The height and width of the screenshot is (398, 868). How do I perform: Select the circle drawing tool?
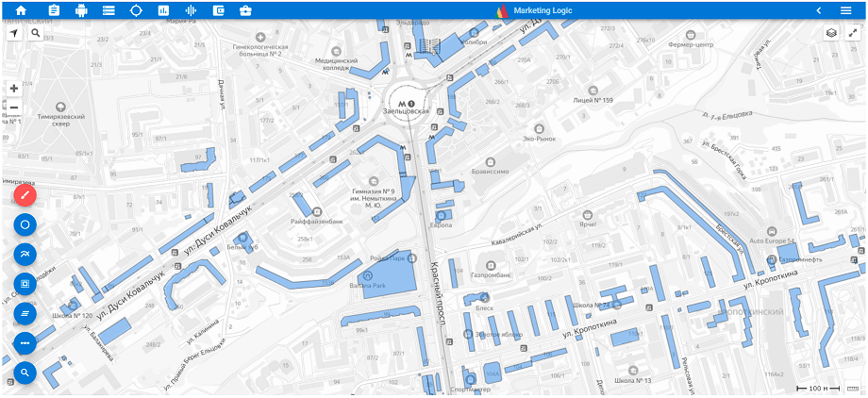[x=25, y=224]
